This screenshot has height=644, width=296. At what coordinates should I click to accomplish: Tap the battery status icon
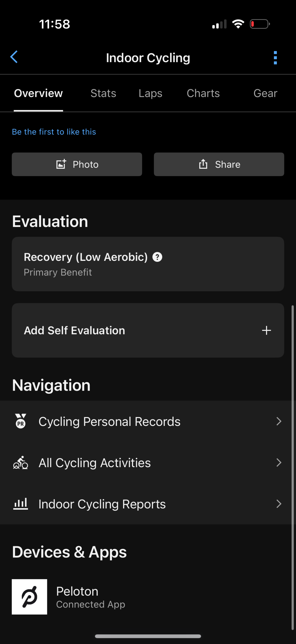(x=260, y=24)
